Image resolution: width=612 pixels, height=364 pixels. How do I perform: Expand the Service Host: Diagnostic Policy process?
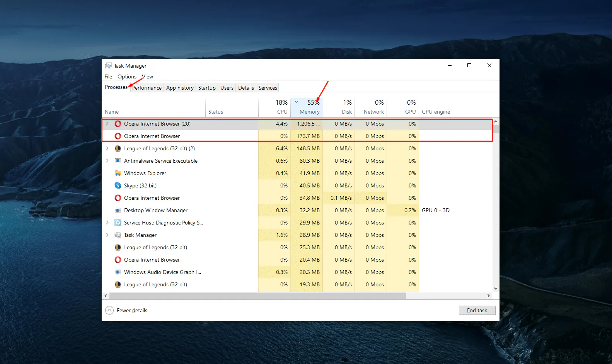click(107, 223)
